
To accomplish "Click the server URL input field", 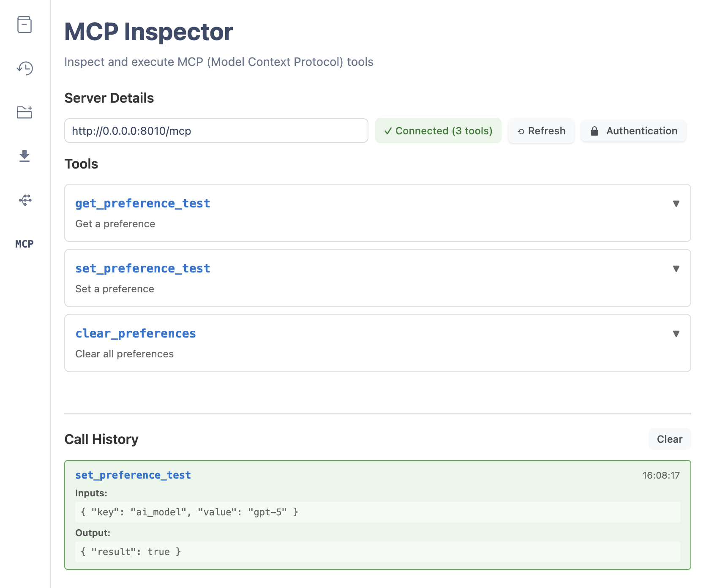I will pos(216,131).
